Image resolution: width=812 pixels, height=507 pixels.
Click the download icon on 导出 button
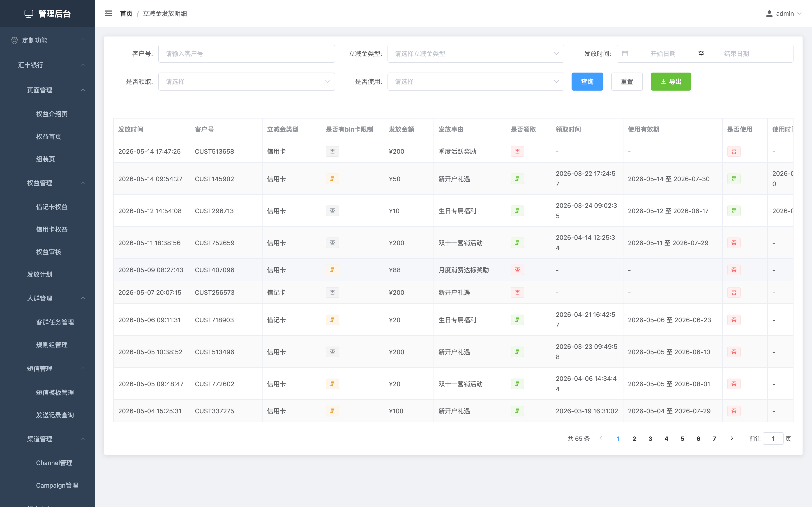pyautogui.click(x=663, y=82)
